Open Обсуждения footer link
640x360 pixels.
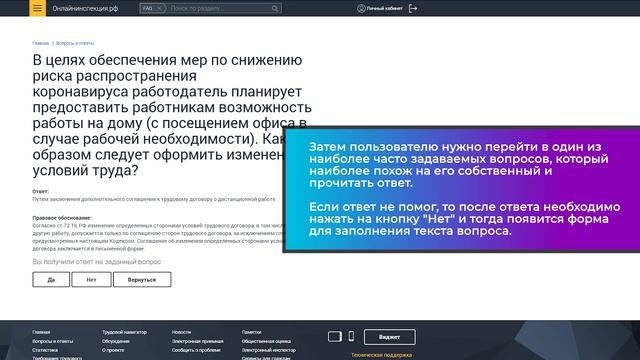point(116,341)
